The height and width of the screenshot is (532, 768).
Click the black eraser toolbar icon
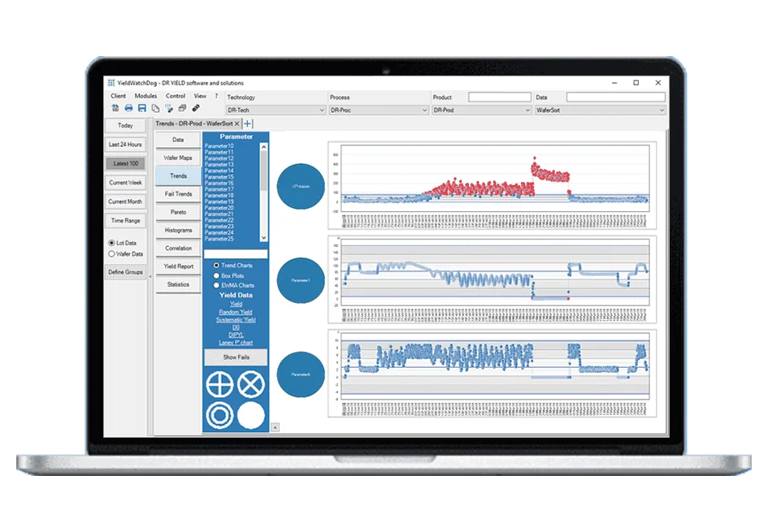tap(195, 108)
